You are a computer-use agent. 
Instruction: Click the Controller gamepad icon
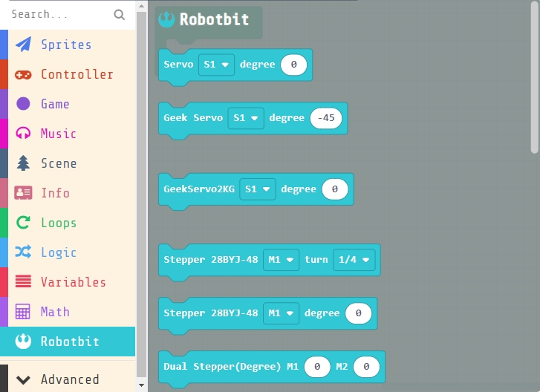tap(24, 74)
